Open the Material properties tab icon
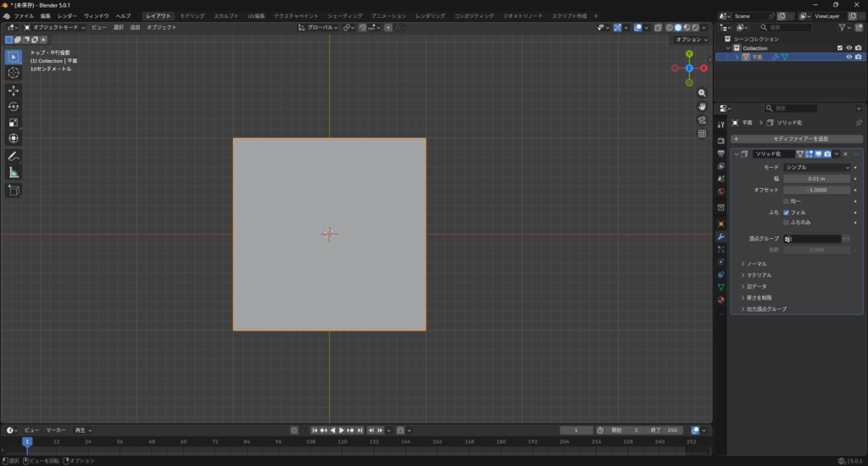This screenshot has width=868, height=466. [721, 299]
